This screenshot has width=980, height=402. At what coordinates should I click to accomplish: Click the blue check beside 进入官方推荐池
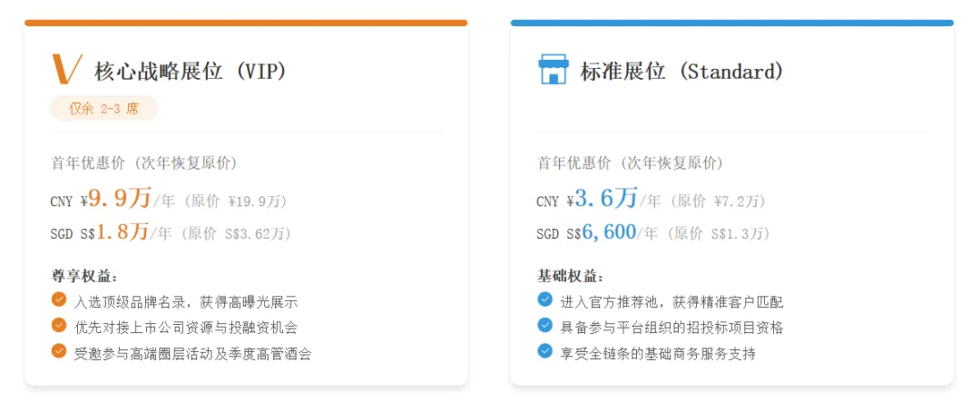545,300
